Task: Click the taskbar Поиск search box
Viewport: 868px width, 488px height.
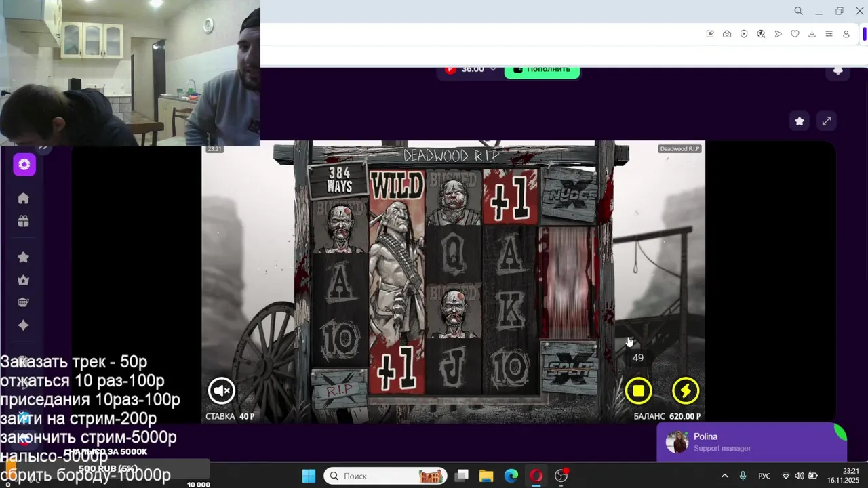Action: click(x=385, y=476)
